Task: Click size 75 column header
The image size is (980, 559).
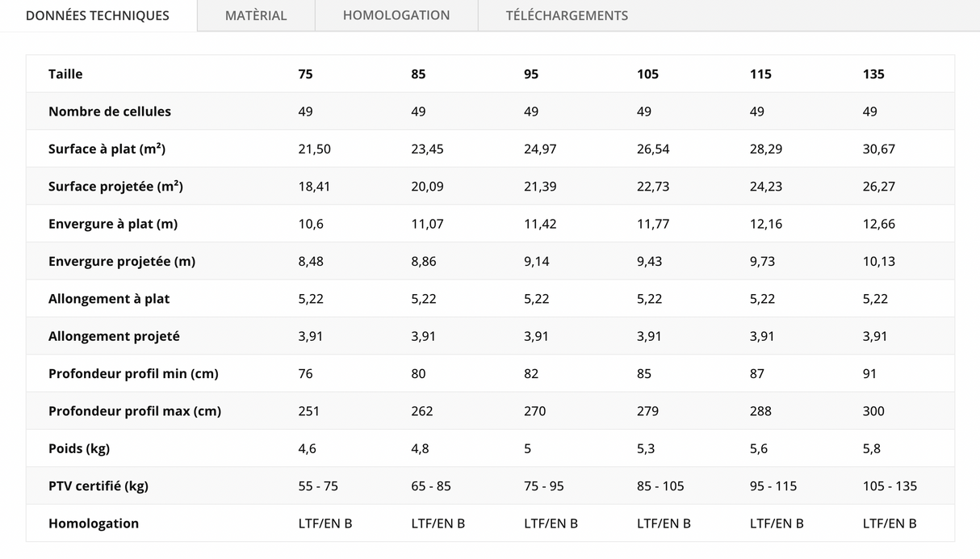Action: tap(305, 74)
